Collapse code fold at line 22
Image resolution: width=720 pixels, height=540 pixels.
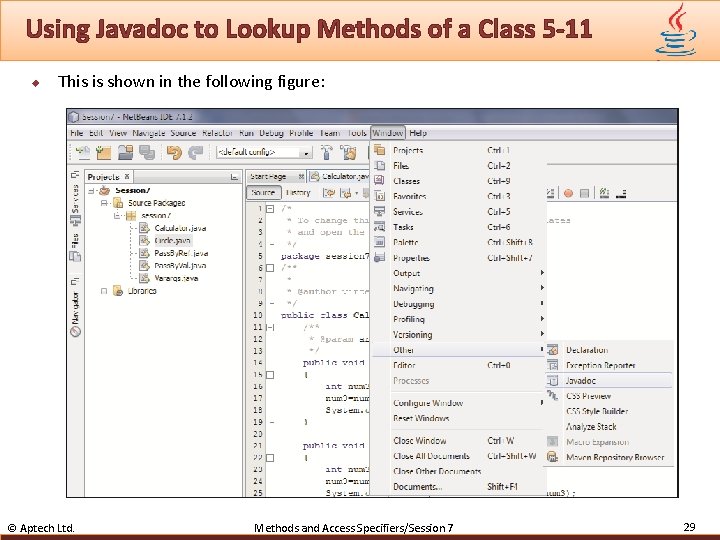(270, 458)
